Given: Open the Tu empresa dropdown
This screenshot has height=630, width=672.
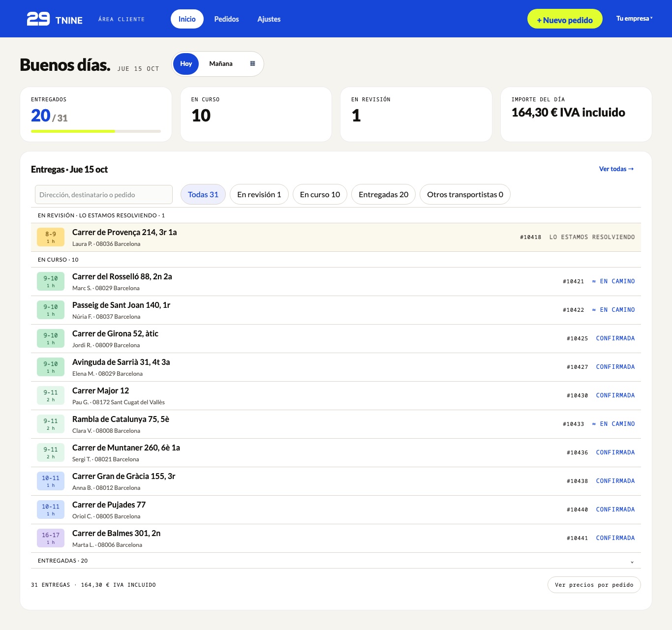Looking at the screenshot, I should click(635, 19).
